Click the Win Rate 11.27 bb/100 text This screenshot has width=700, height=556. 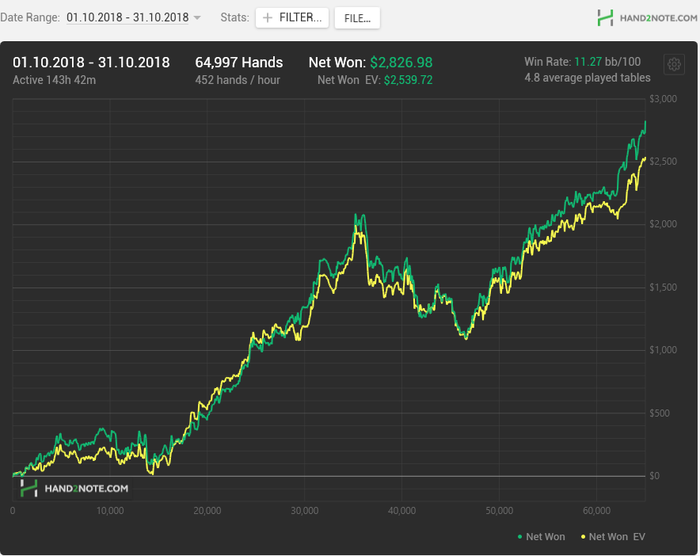point(582,62)
